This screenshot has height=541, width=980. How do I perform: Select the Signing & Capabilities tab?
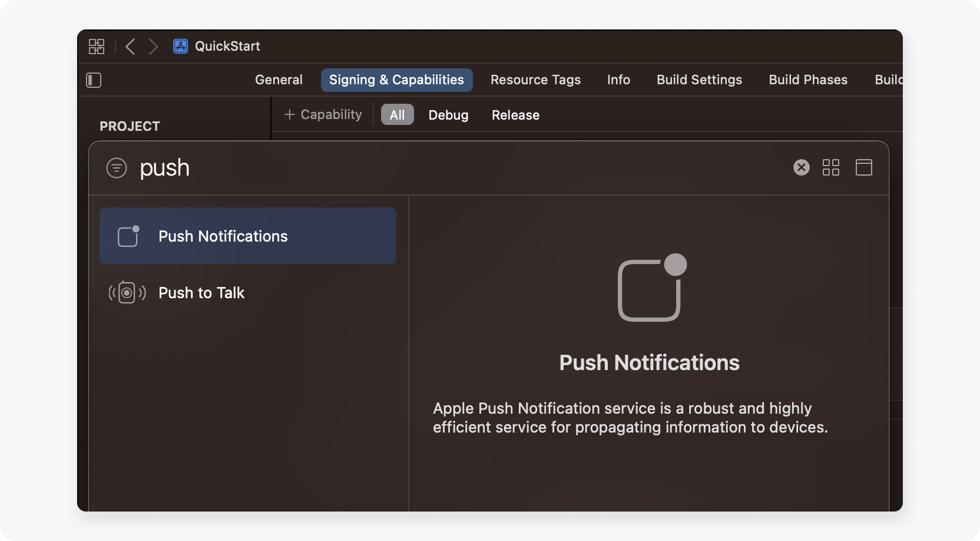pyautogui.click(x=396, y=80)
